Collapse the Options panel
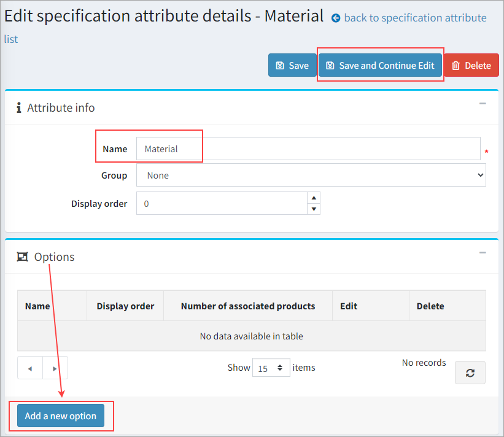This screenshot has width=504, height=437. tap(483, 253)
